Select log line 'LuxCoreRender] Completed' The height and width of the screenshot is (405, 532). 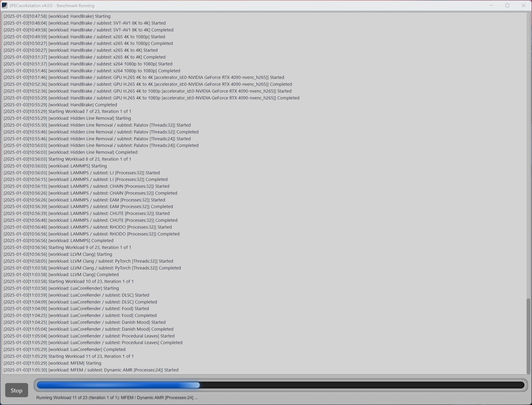pyautogui.click(x=64, y=349)
